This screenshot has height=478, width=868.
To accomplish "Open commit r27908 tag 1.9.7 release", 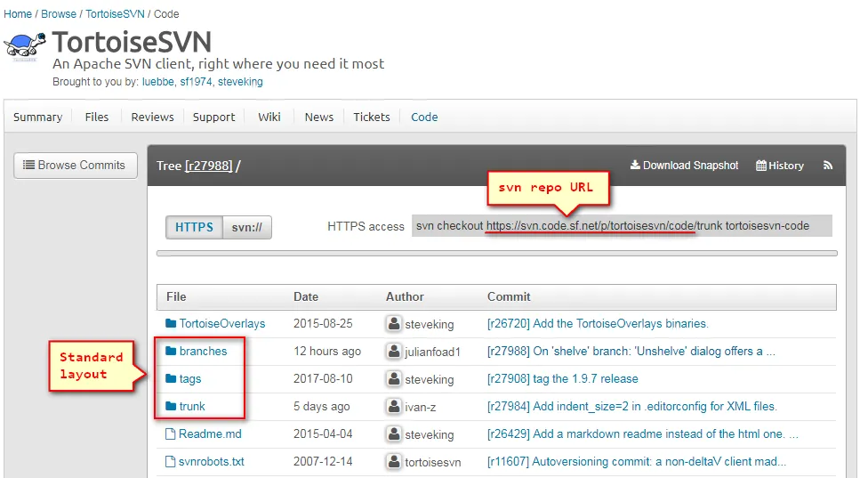I will coord(562,379).
